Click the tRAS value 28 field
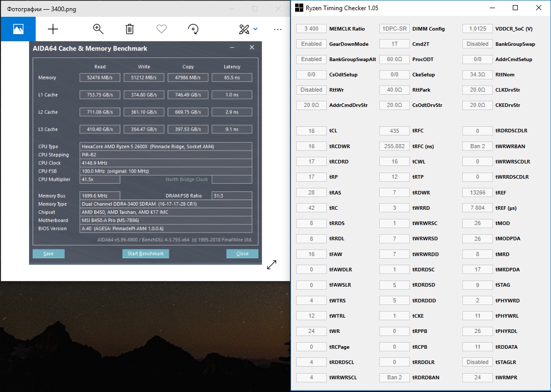 [311, 192]
